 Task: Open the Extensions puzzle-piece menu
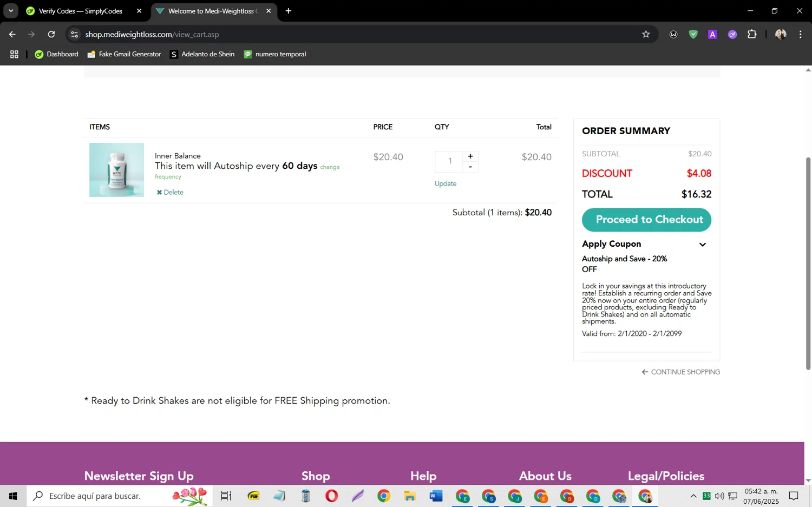[752, 34]
